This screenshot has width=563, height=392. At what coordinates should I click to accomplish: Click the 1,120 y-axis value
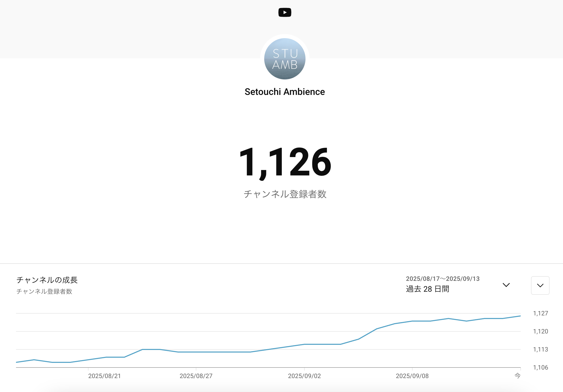pyautogui.click(x=541, y=331)
